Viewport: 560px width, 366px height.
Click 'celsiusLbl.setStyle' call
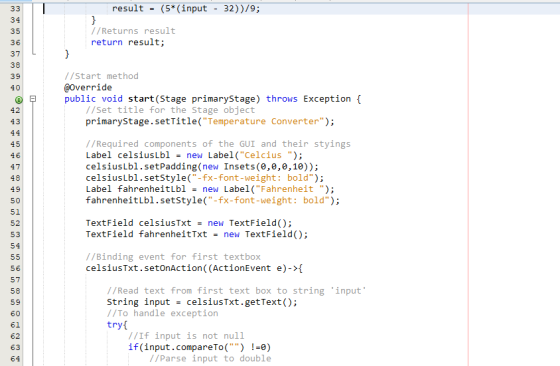(x=136, y=178)
